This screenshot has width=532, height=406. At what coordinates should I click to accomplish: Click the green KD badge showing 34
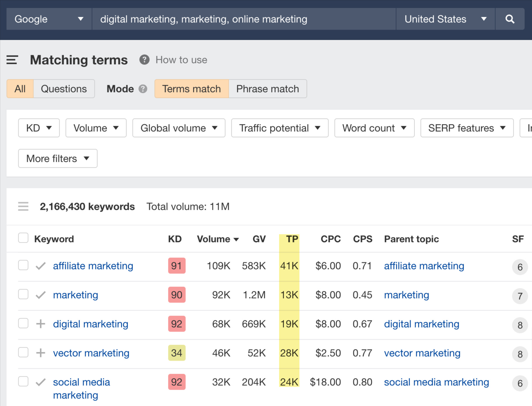(x=176, y=353)
